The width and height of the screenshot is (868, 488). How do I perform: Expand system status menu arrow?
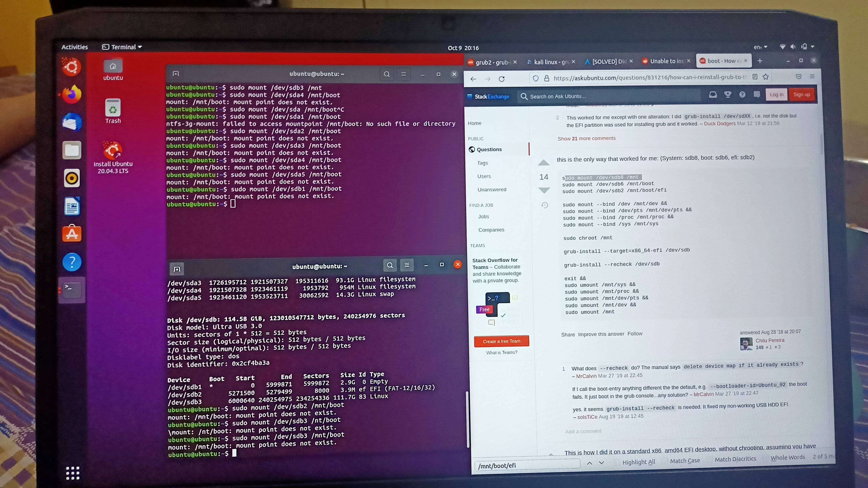(813, 47)
